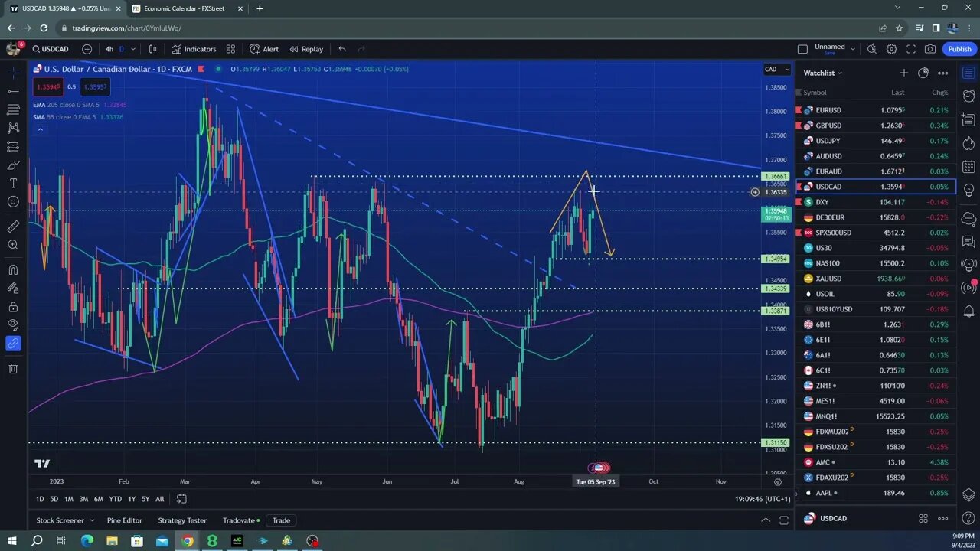Toggle magnet mode on the drawing toolbar
The width and height of the screenshot is (980, 551).
[x=13, y=269]
